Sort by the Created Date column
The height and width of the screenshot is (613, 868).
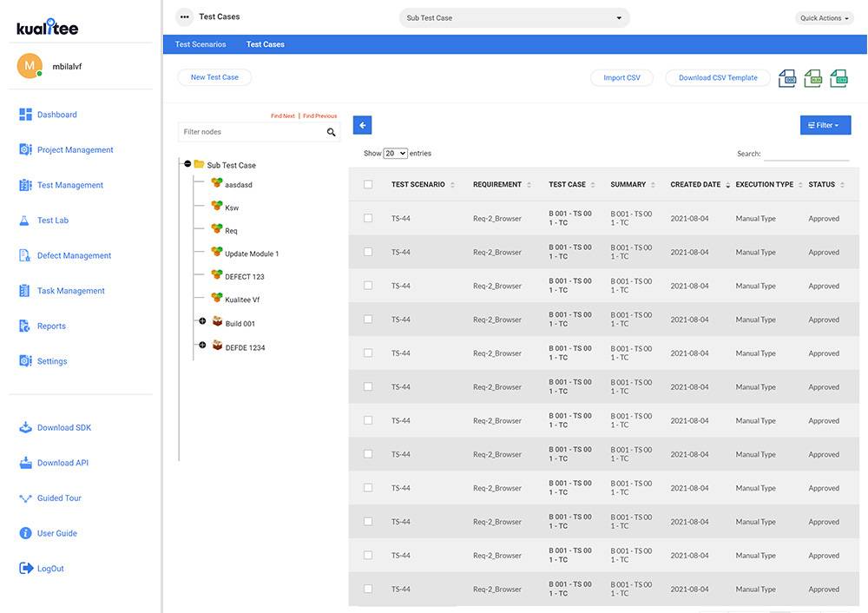[x=700, y=184]
